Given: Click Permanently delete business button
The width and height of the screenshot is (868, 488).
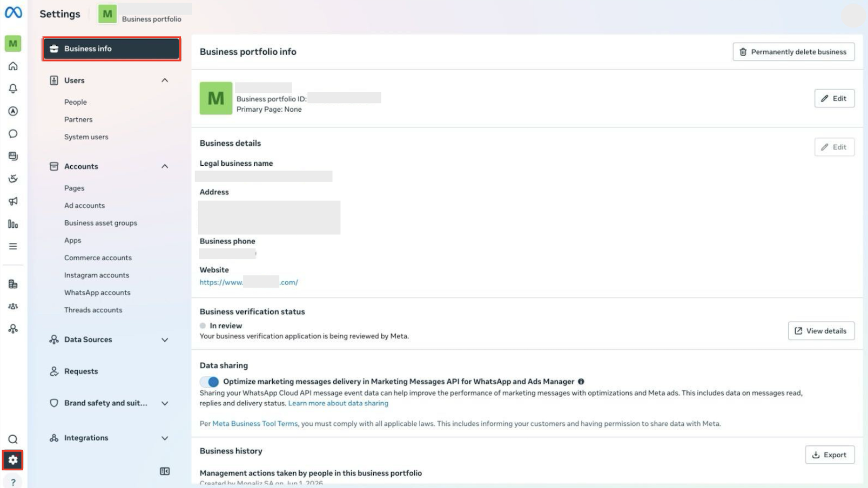Looking at the screenshot, I should coord(793,52).
